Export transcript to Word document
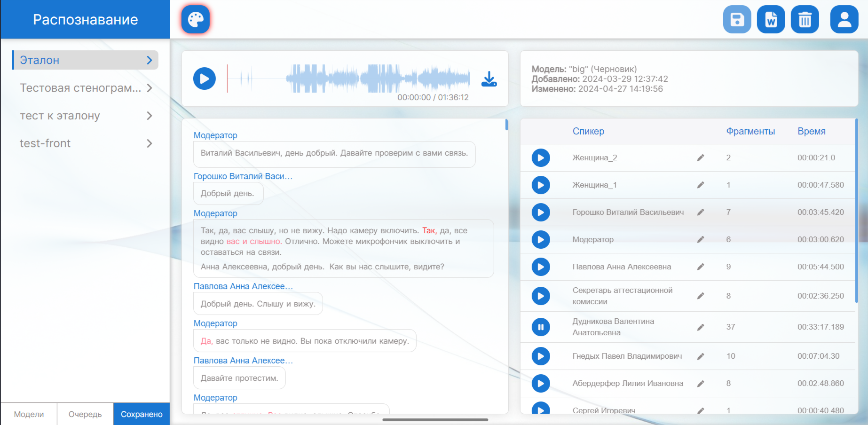Viewport: 868px width, 425px height. click(x=771, y=20)
